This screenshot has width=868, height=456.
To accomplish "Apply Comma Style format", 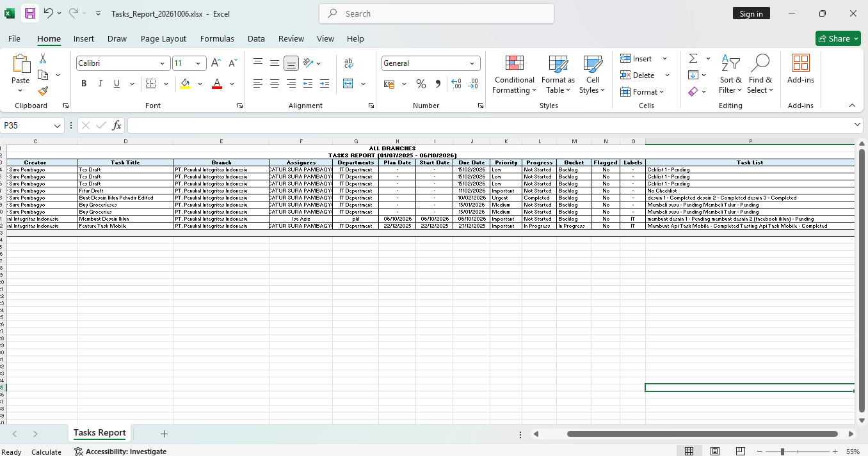I will click(x=438, y=84).
